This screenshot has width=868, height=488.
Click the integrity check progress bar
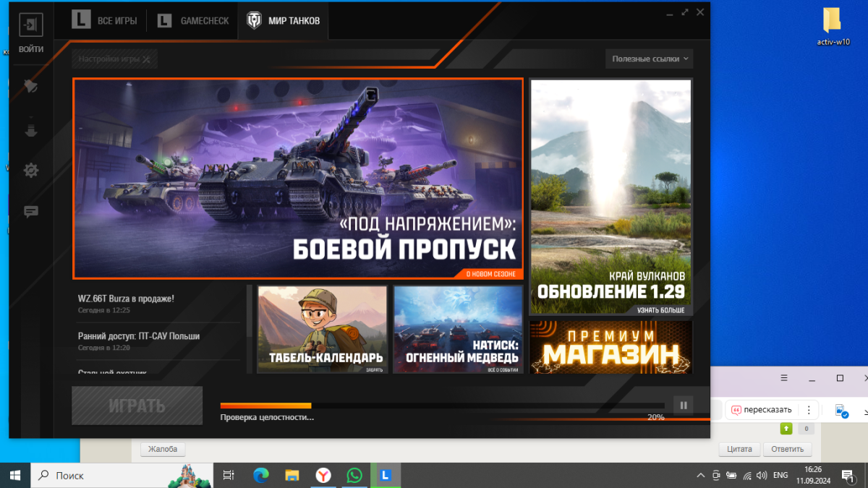click(441, 406)
